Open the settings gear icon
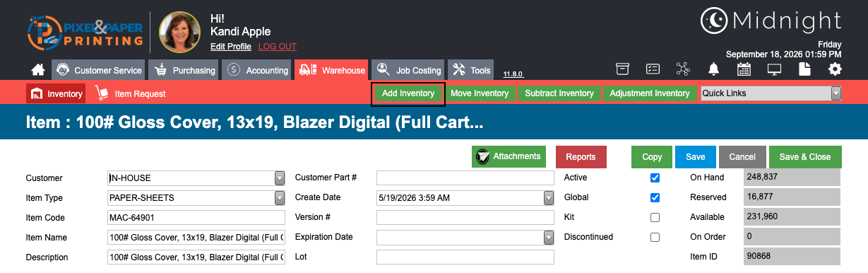Viewport: 868px width, 273px height. [836, 69]
